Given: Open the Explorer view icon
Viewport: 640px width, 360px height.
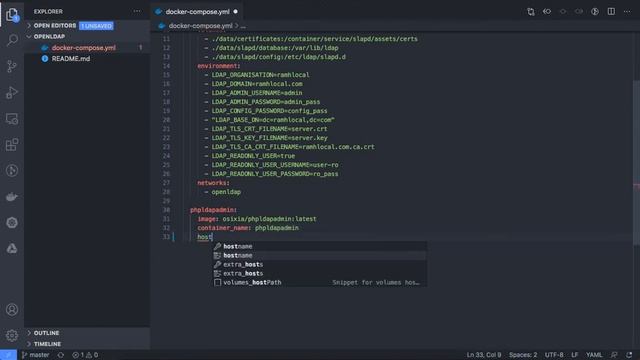Looking at the screenshot, I should click(x=12, y=15).
